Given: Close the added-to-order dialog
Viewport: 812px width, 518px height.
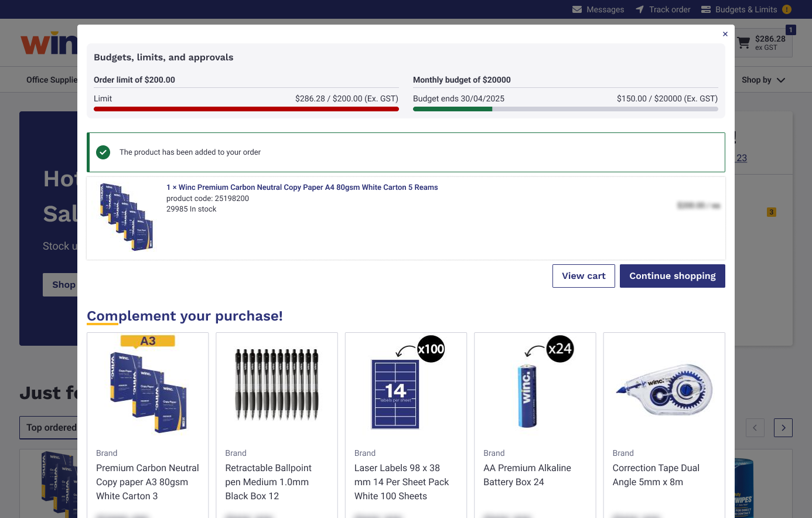Looking at the screenshot, I should 725,34.
